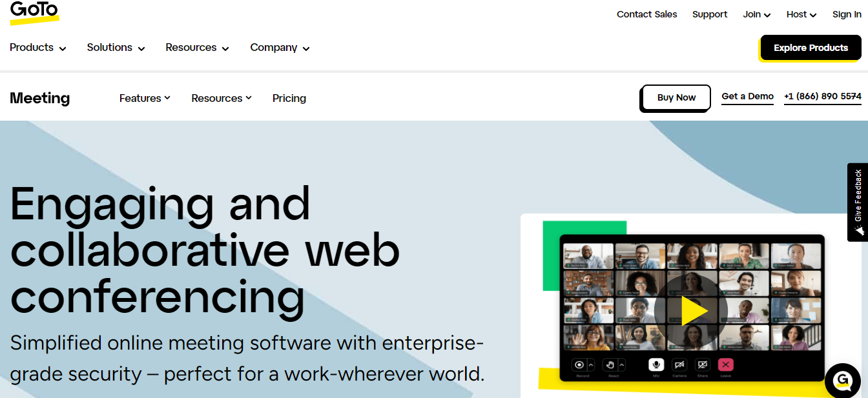The width and height of the screenshot is (868, 398).
Task: Expand the Products dropdown menu
Action: pos(38,48)
